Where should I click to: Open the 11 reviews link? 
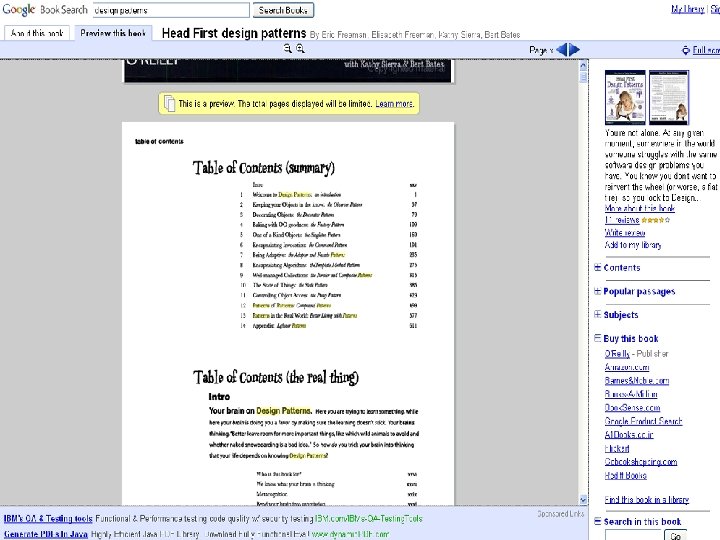(622, 220)
